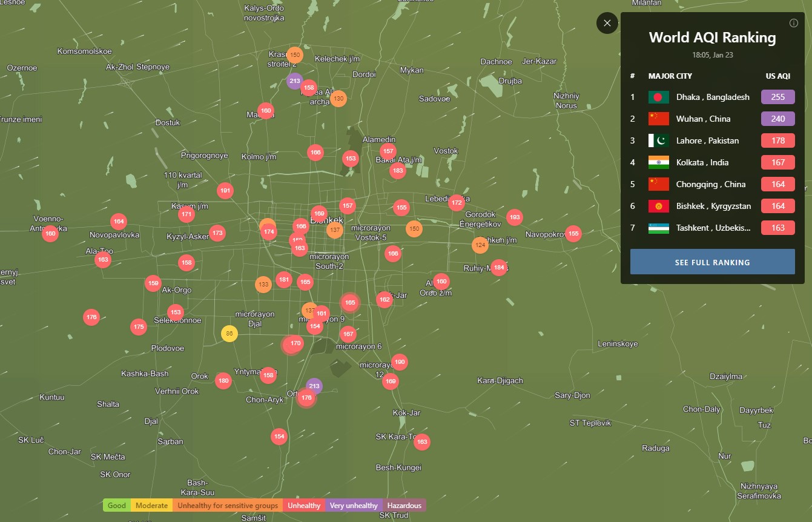Click the Bangladesh flag icon beside Dhaka
Viewport: 812px width, 522px height.
[x=658, y=97]
